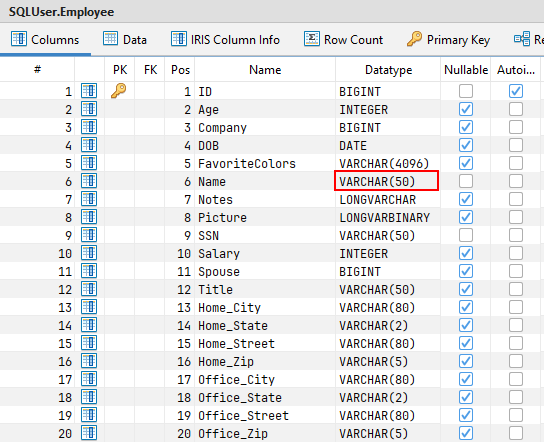The image size is (544, 445).
Task: Open the IRIS Column Info tab
Action: point(225,40)
